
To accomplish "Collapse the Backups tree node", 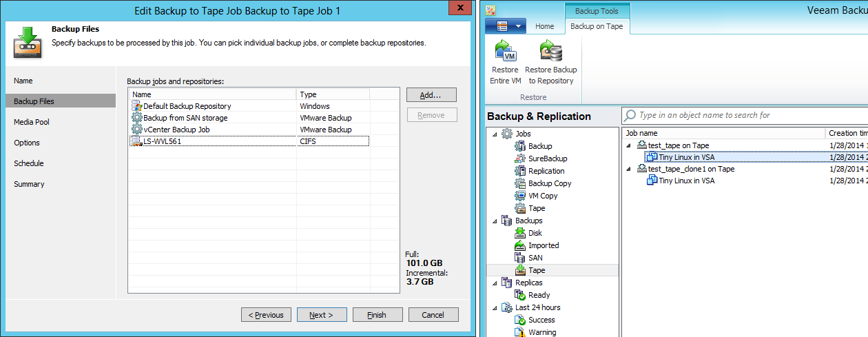I will click(x=494, y=221).
